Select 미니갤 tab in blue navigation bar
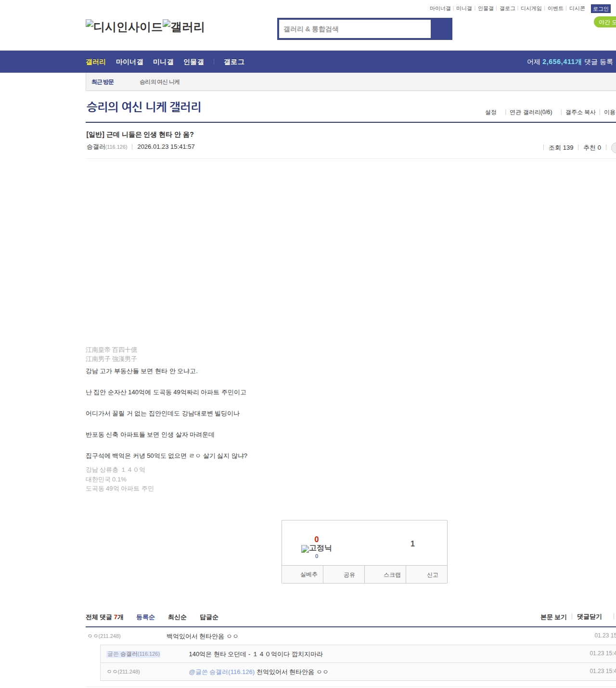The width and height of the screenshot is (616, 688). pos(163,62)
